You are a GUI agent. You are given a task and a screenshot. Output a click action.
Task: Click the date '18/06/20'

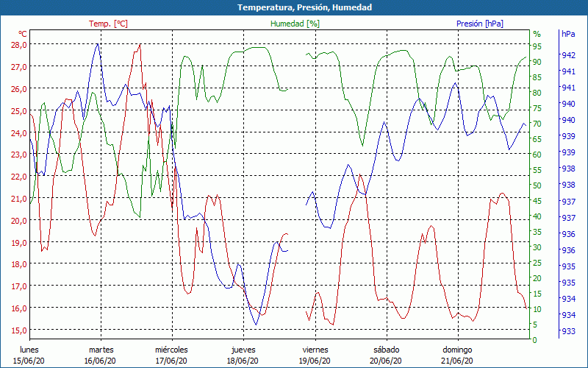tap(243, 361)
